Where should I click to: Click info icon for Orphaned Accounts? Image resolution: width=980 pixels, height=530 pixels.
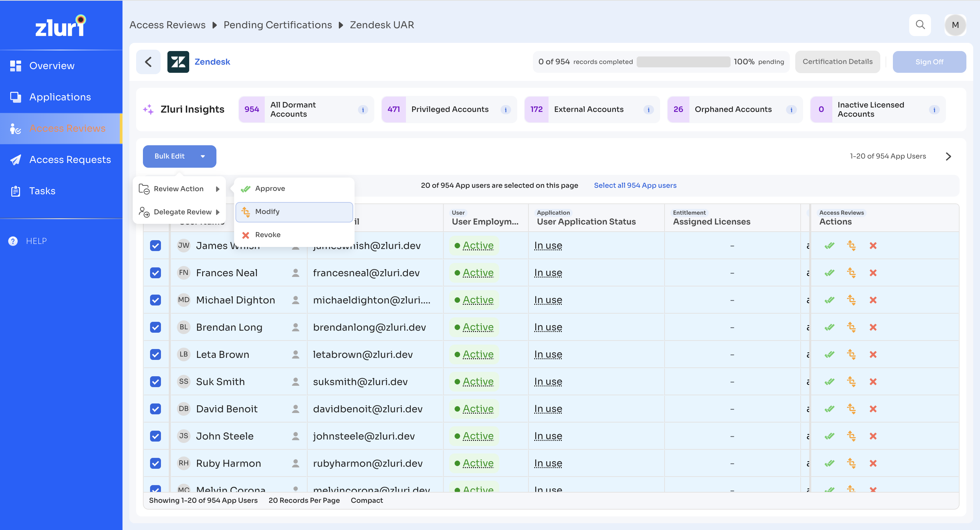pyautogui.click(x=791, y=110)
